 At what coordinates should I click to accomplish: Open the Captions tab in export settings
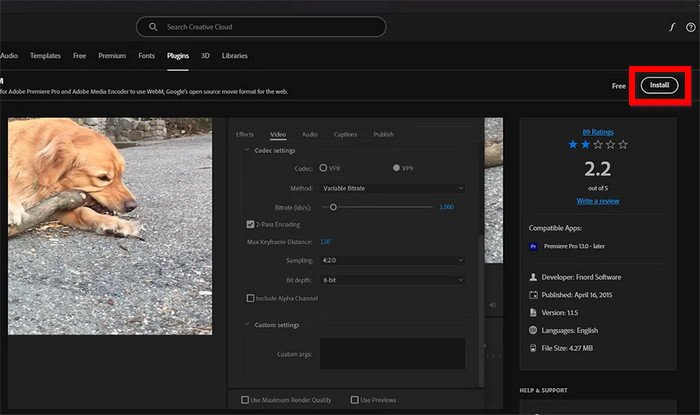(345, 134)
